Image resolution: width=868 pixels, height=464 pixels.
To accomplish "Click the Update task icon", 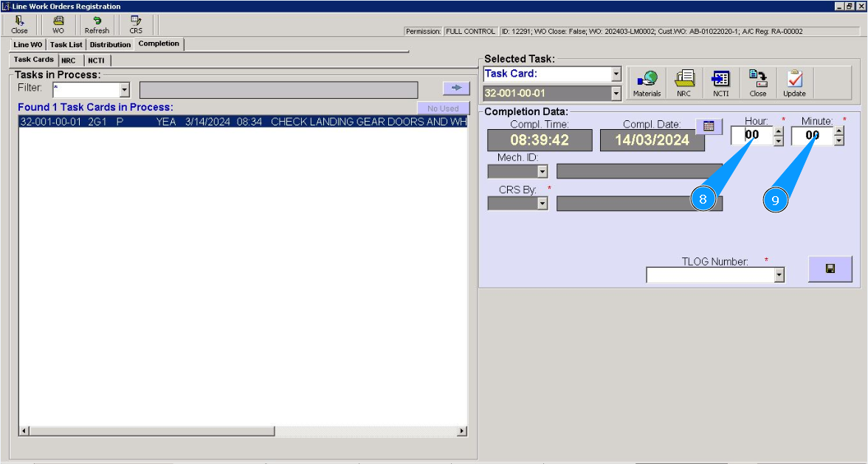I will (794, 83).
